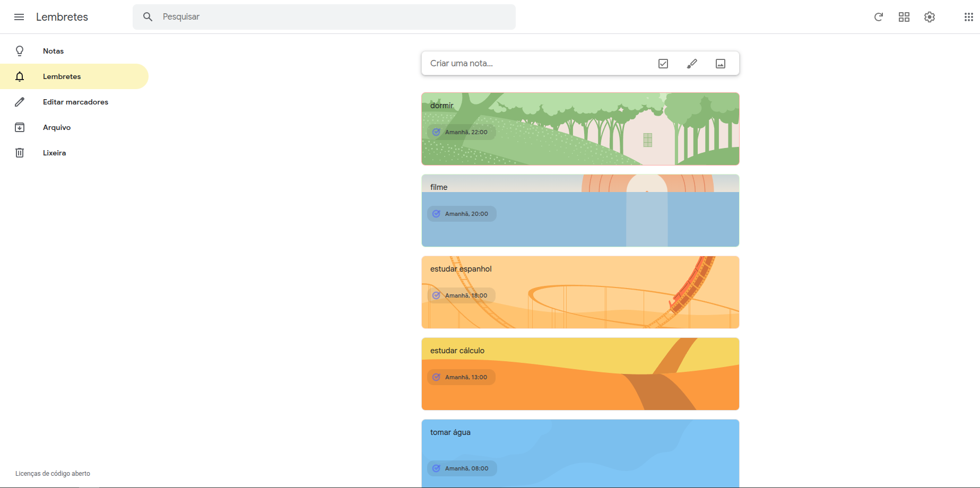
Task: Open the Pesquisar search bar magnifier icon
Action: [x=148, y=16]
